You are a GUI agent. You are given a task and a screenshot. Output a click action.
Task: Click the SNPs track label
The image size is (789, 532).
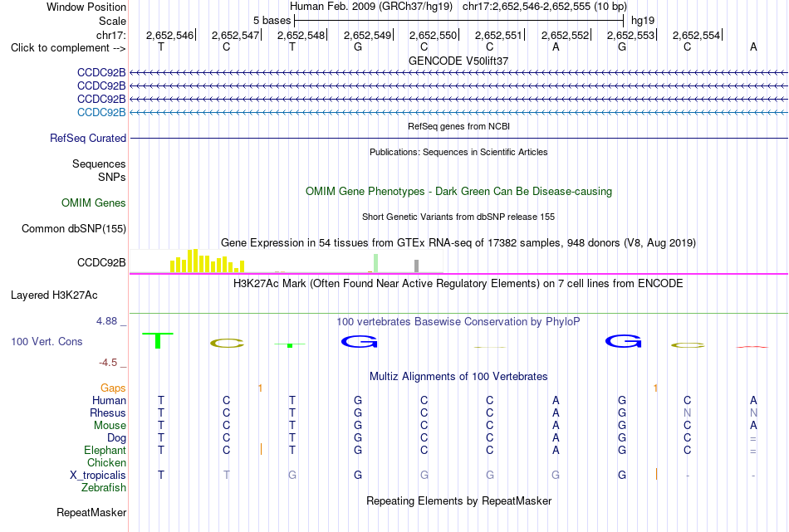pyautogui.click(x=112, y=177)
